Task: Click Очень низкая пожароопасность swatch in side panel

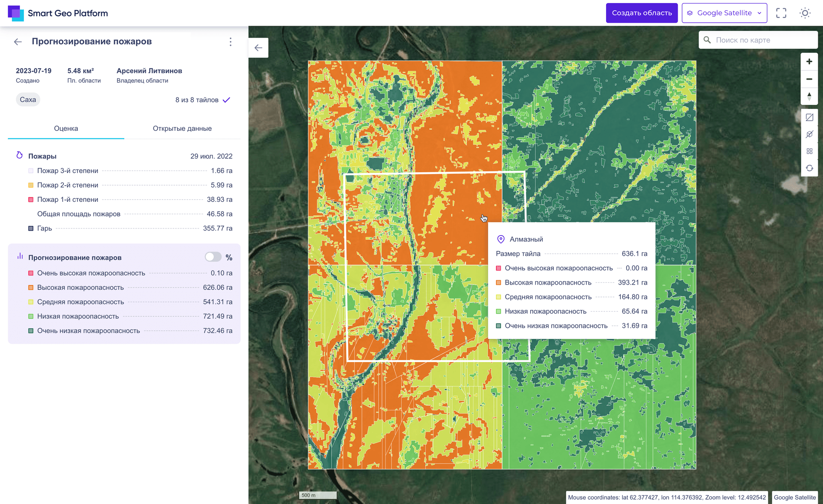Action: point(31,331)
